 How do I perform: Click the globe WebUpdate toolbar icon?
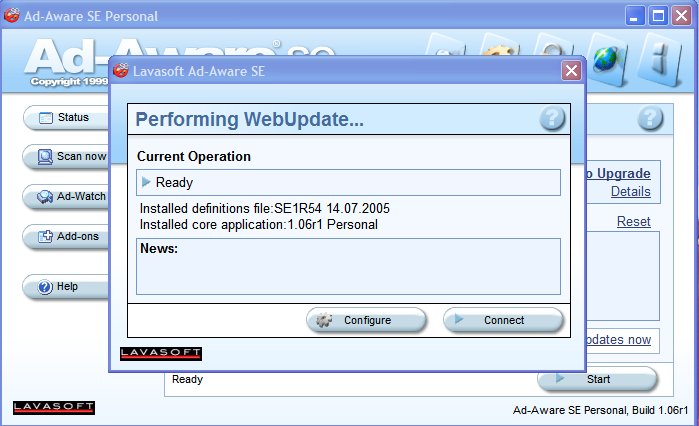[608, 60]
